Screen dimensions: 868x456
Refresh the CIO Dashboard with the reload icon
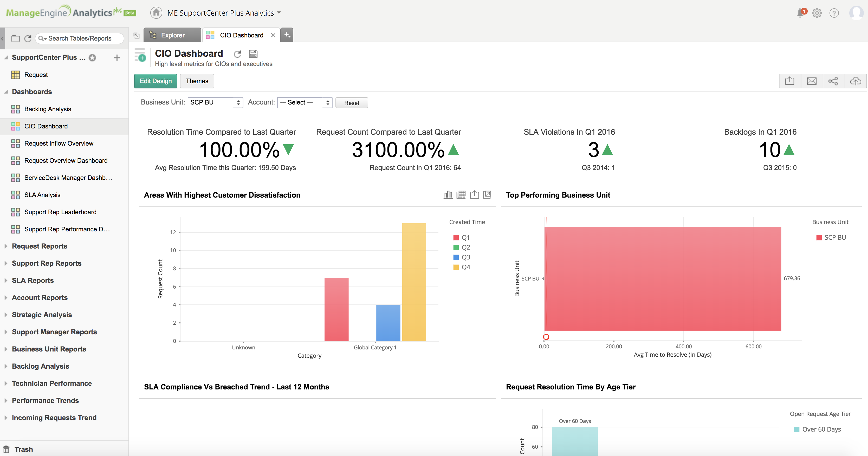(x=238, y=54)
